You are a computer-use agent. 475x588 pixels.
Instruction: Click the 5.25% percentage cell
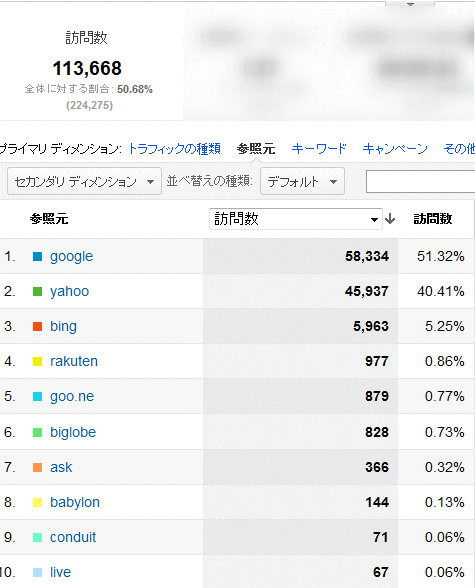point(445,326)
